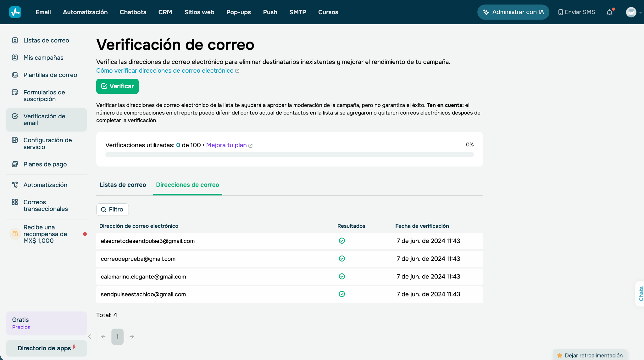Open the Chatbots top menu
This screenshot has width=644, height=360.
(133, 12)
